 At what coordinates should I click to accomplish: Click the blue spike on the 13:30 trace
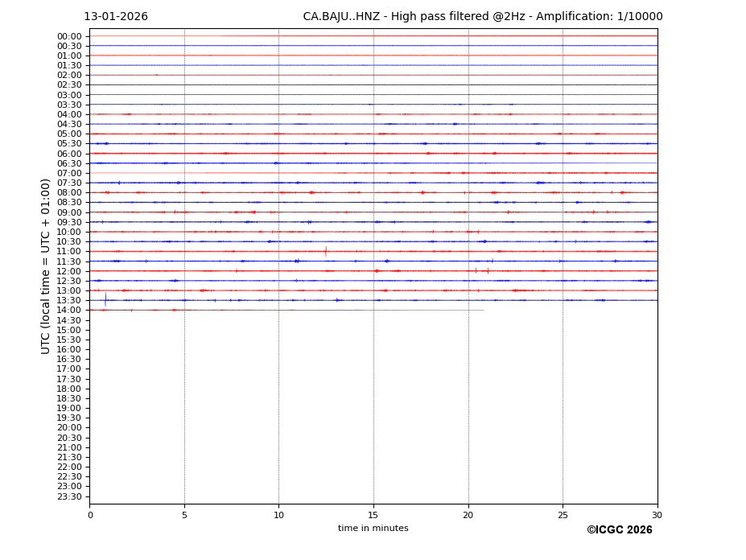click(105, 299)
